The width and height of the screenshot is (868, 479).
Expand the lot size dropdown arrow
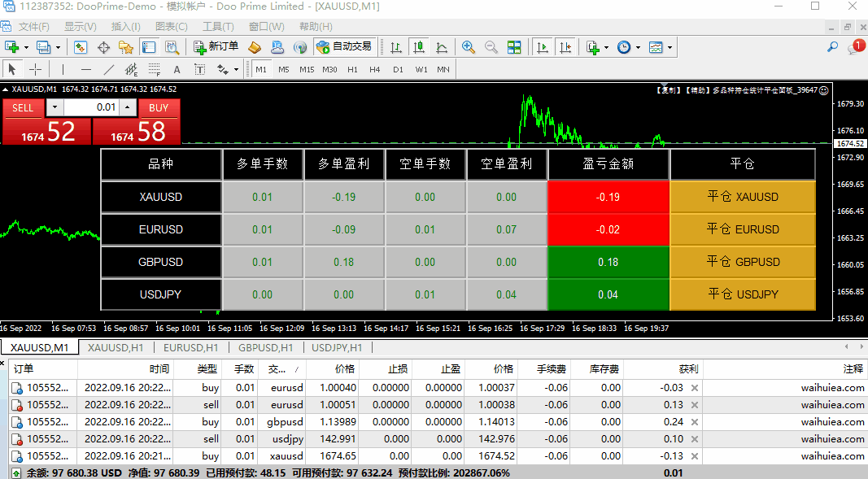[x=55, y=107]
